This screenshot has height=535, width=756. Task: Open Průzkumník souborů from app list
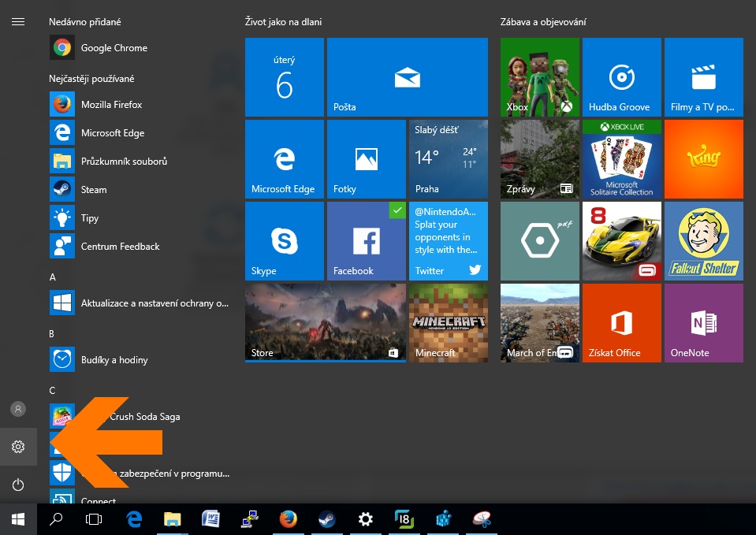tap(124, 162)
